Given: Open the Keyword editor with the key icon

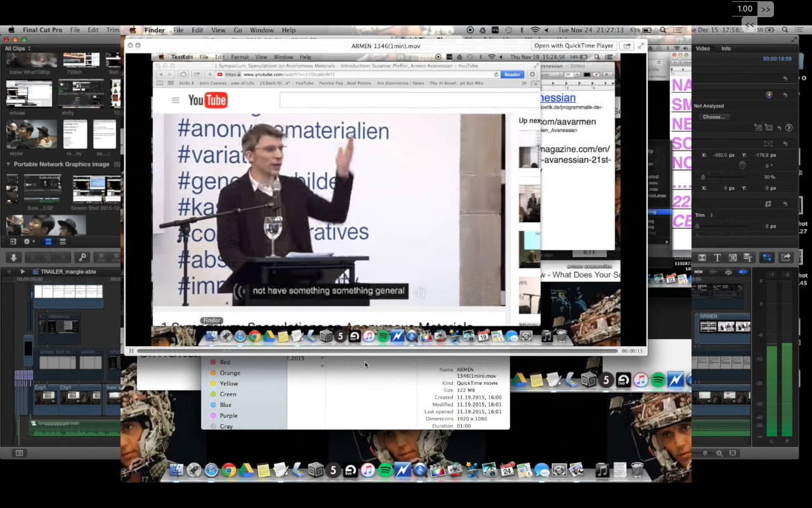Looking at the screenshot, I should [82, 257].
